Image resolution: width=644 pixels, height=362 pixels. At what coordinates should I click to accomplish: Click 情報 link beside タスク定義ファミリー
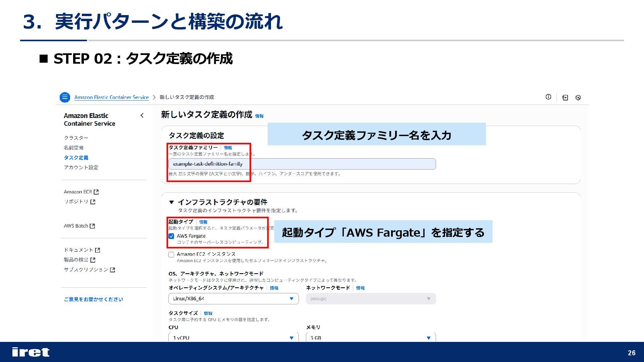(228, 147)
